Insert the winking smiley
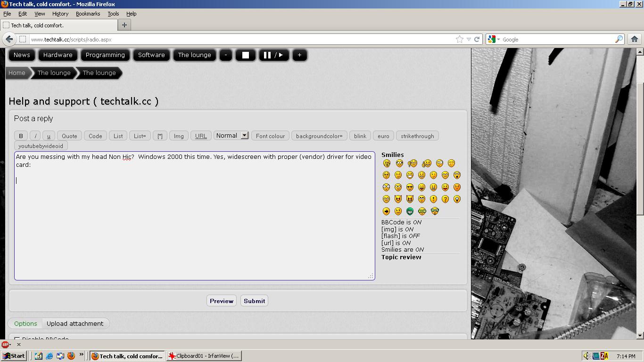The height and width of the screenshot is (362, 644). tap(433, 175)
